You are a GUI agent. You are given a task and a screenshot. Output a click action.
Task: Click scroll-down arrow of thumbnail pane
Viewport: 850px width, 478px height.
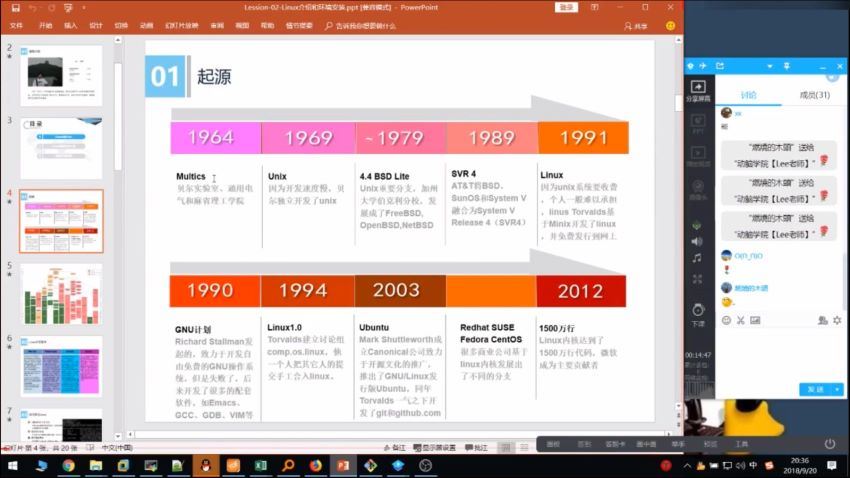(118, 436)
